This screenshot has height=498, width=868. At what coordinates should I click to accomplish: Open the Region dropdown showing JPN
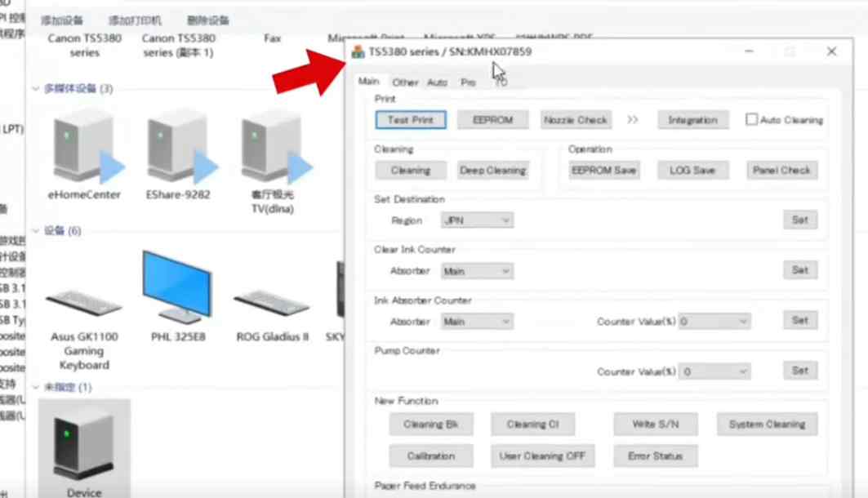[477, 220]
